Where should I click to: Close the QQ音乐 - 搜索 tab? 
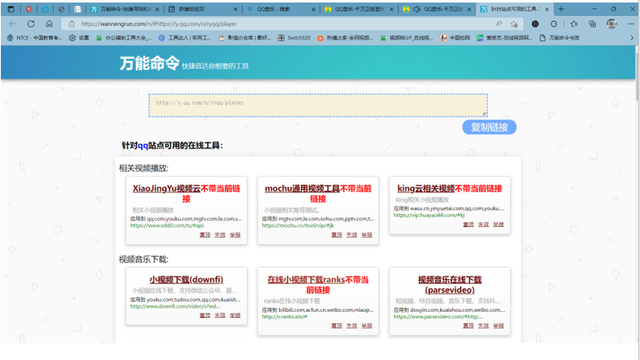tap(313, 9)
